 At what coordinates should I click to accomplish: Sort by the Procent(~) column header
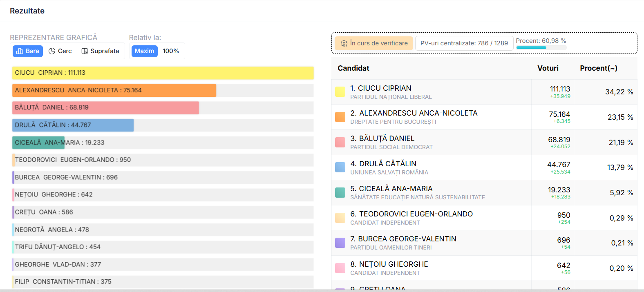(x=598, y=68)
